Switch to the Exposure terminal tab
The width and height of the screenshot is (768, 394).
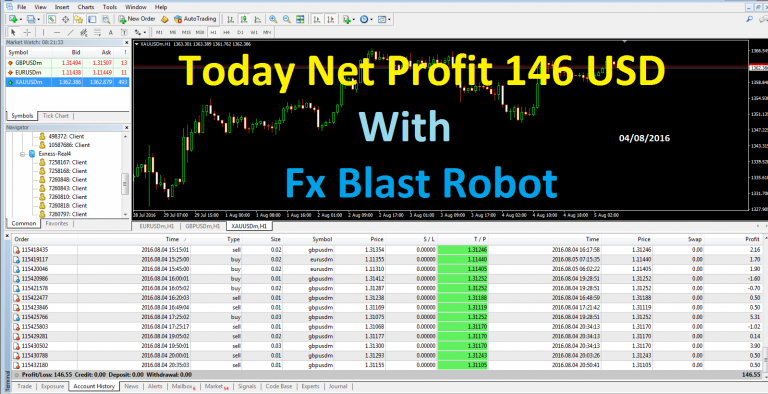pos(52,386)
